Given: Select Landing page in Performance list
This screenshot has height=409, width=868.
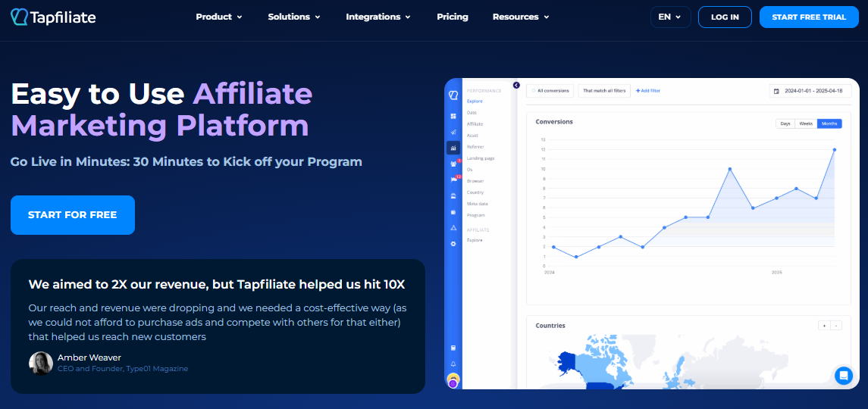Looking at the screenshot, I should click(481, 158).
